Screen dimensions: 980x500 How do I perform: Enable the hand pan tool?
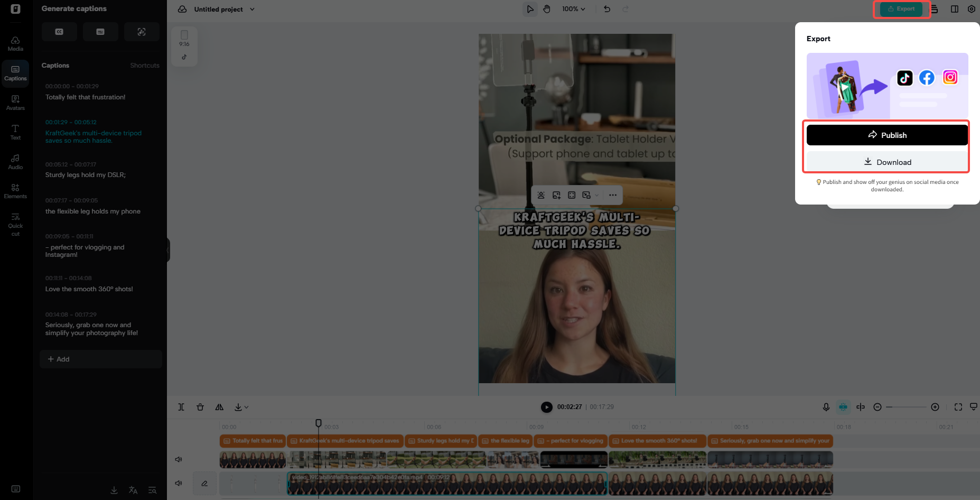pyautogui.click(x=547, y=9)
